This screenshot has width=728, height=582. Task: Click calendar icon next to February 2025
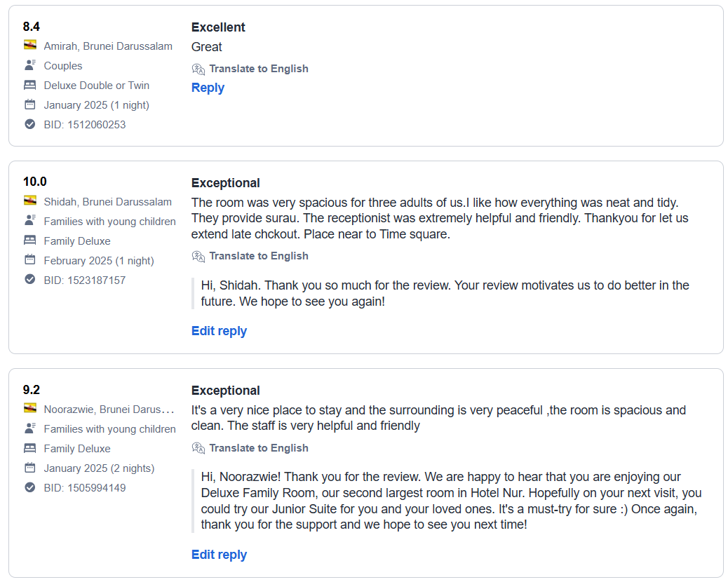pos(29,260)
